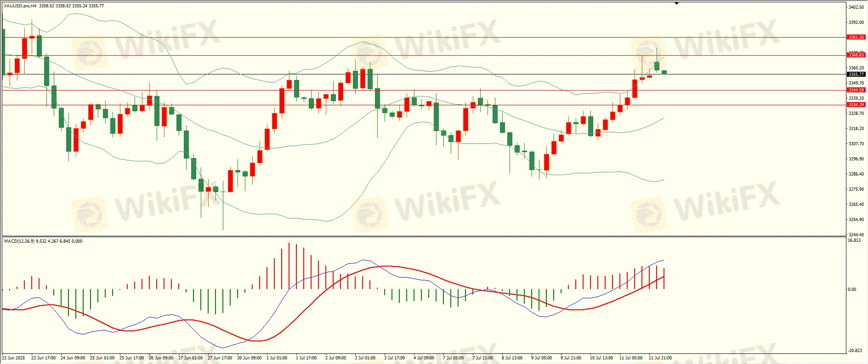Image resolution: width=868 pixels, height=364 pixels.
Task: Click the 27 Jun 01:00 time label
Action: [x=190, y=358]
